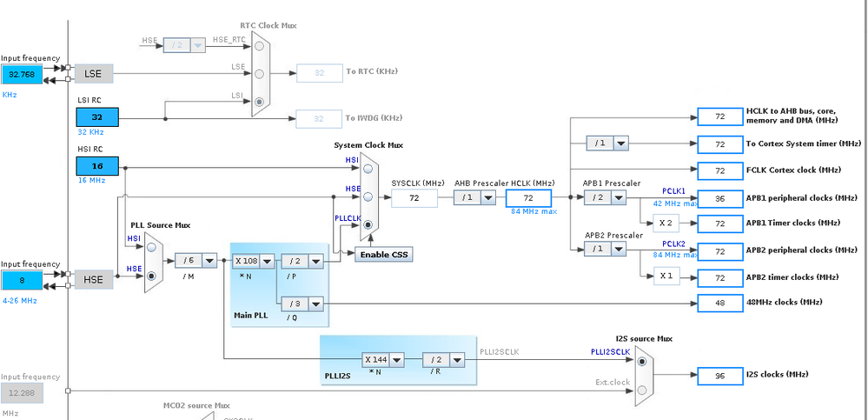Click FCLK Cortex clock output field

[719, 170]
